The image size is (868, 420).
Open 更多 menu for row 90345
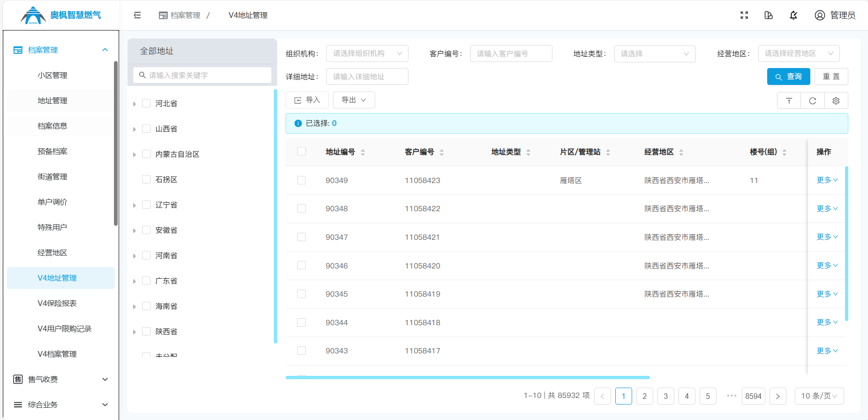pos(827,294)
